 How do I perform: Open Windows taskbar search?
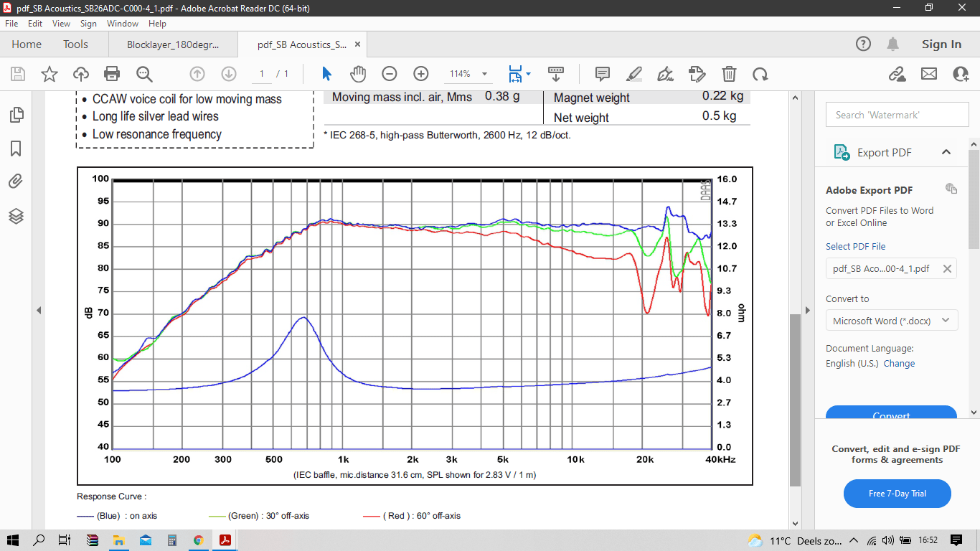(39, 540)
